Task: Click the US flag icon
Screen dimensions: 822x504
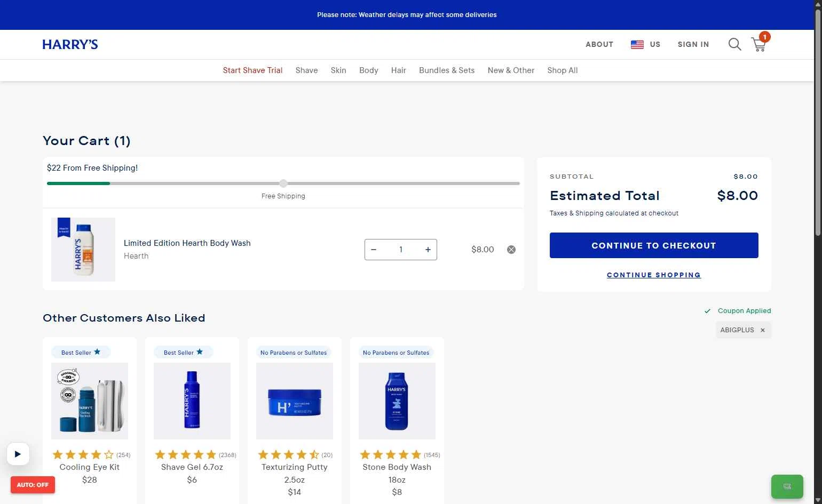Action: (637, 45)
